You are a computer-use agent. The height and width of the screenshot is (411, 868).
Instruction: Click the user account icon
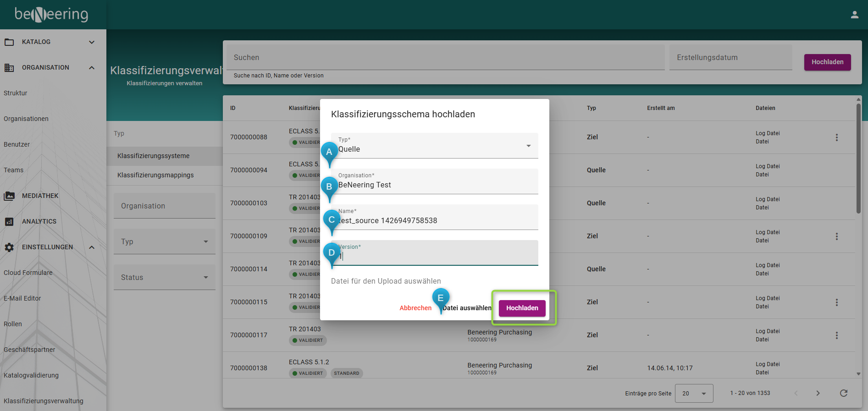tap(854, 15)
